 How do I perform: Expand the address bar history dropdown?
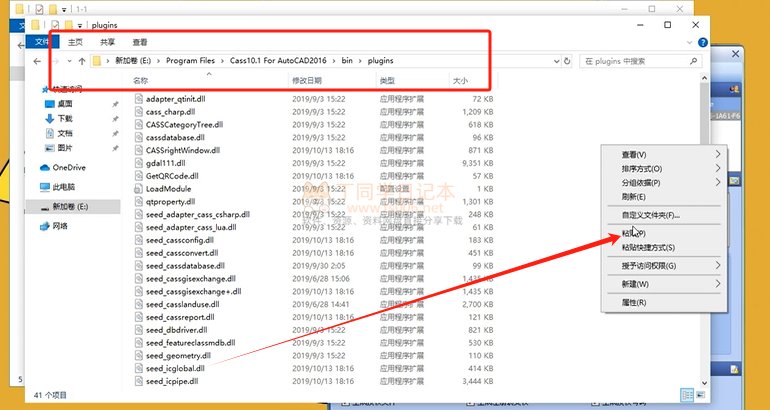556,61
